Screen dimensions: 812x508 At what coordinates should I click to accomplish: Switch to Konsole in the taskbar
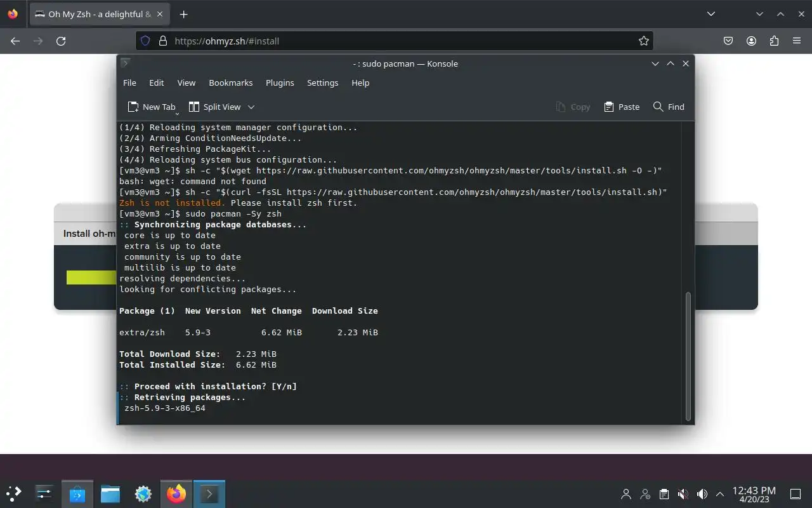coord(209,493)
